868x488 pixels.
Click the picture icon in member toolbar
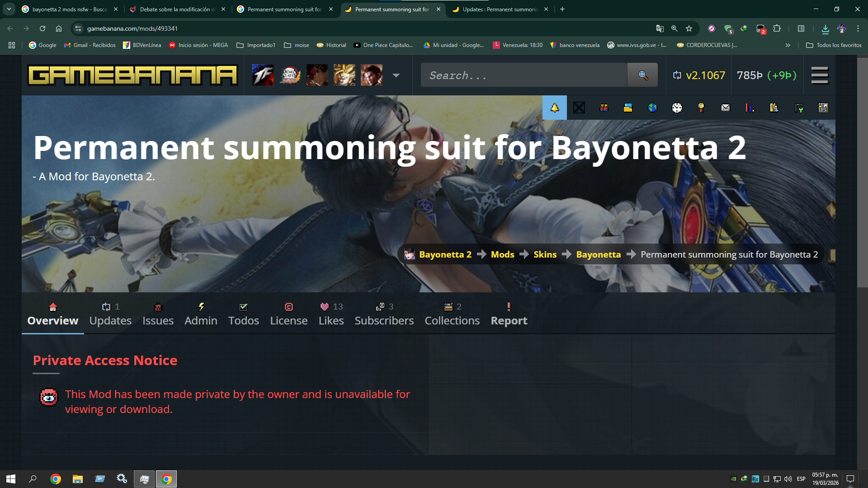click(628, 108)
